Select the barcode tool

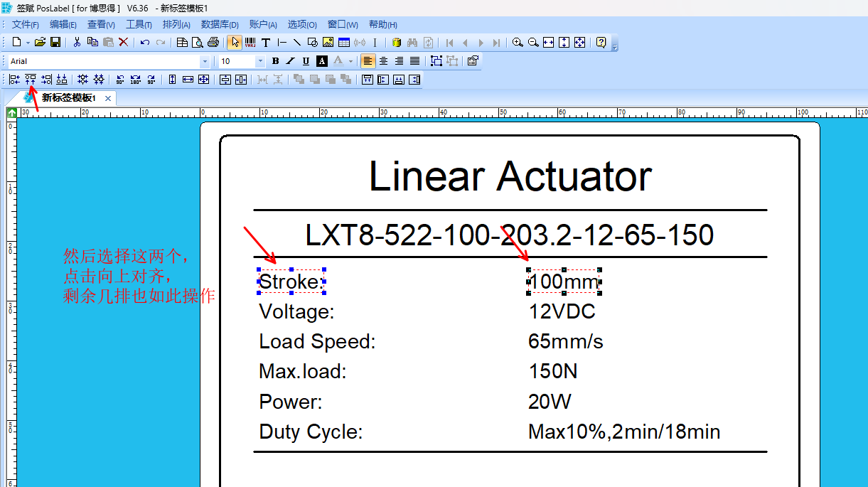coord(250,43)
